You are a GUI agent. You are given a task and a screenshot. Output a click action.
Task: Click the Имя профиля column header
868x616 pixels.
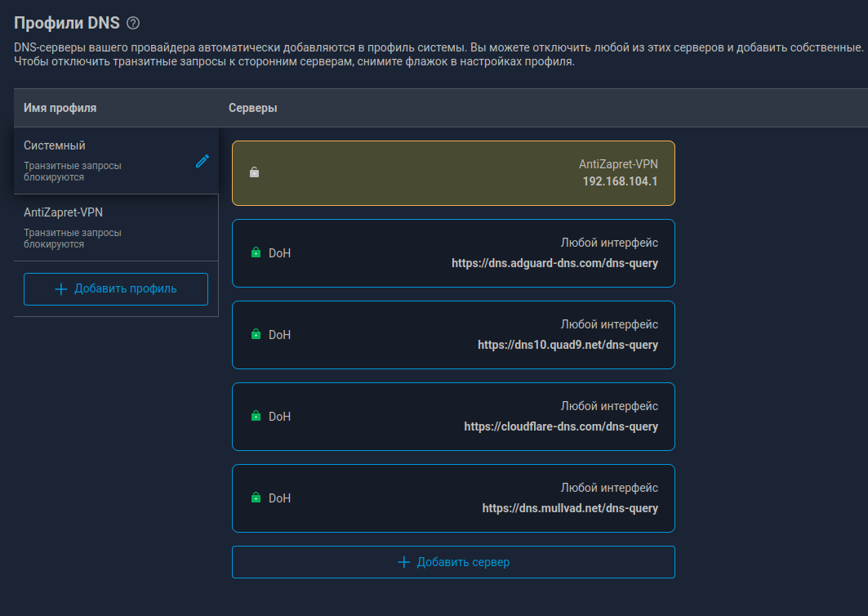pyautogui.click(x=60, y=108)
